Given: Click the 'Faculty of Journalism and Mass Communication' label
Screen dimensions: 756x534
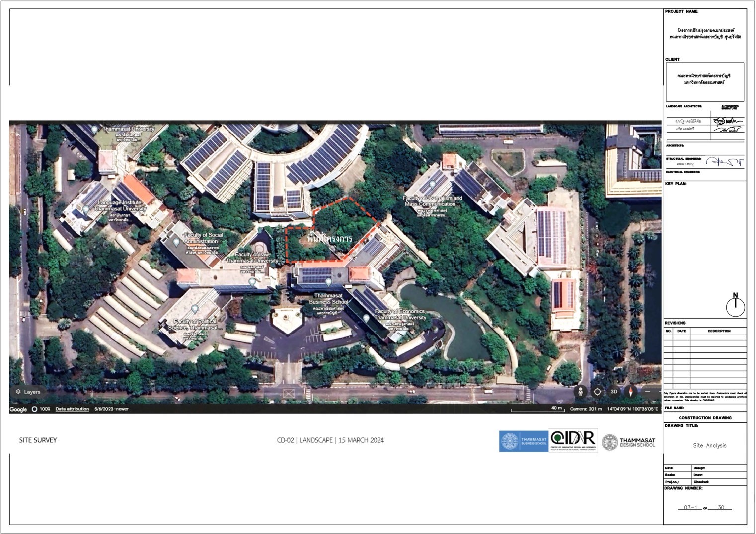Looking at the screenshot, I should [433, 201].
